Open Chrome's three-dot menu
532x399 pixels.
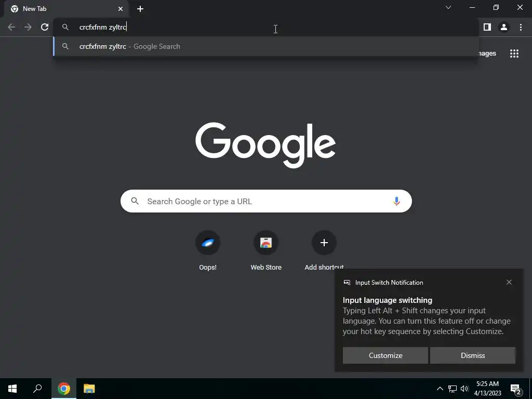pos(521,27)
